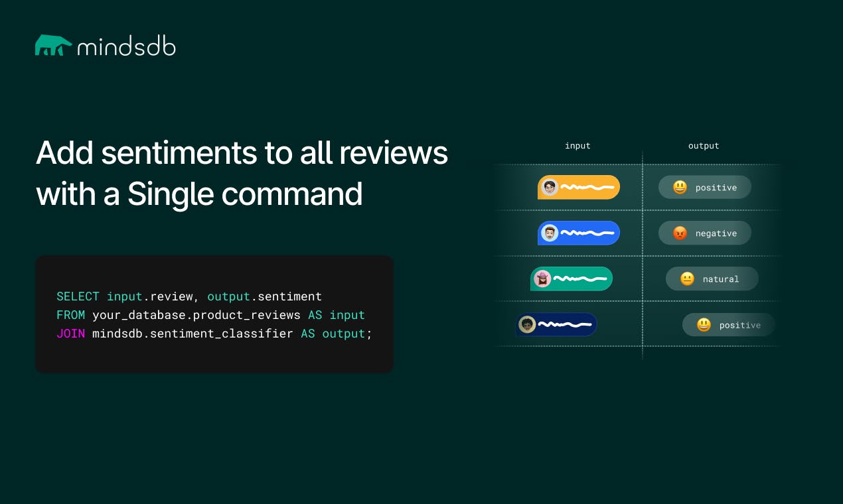Click the smiley emoji in the first positive pill
This screenshot has height=504, width=843.
[x=680, y=188]
